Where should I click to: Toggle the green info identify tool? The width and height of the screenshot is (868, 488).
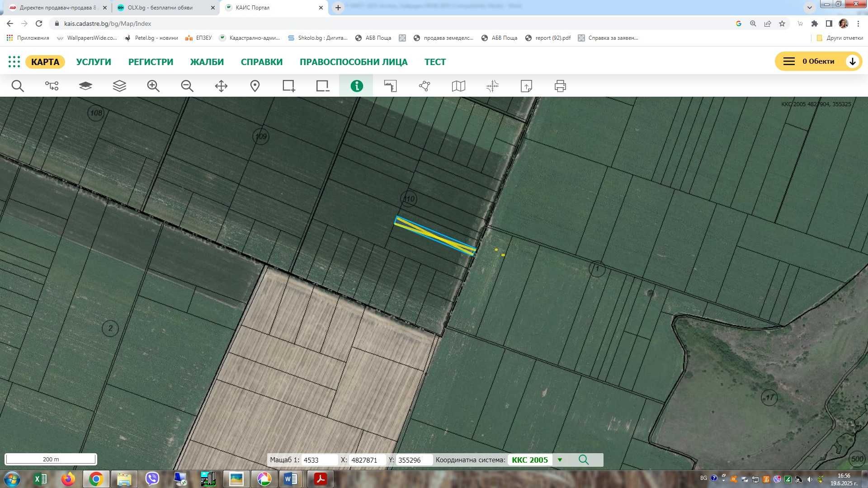357,86
